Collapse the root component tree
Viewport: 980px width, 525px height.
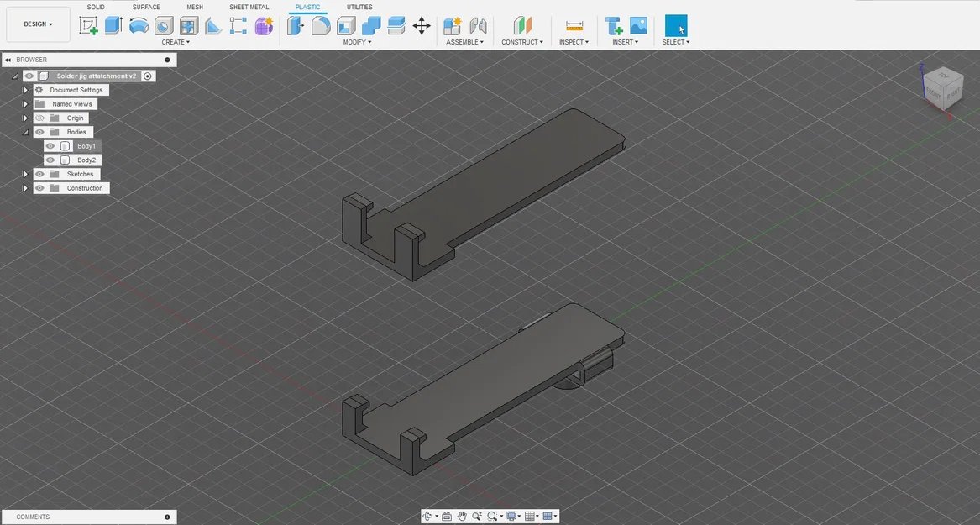tap(15, 76)
